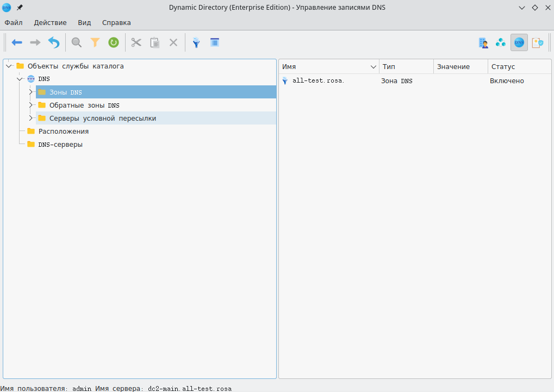Refresh using the green circular arrow icon
The image size is (554, 392).
click(113, 42)
